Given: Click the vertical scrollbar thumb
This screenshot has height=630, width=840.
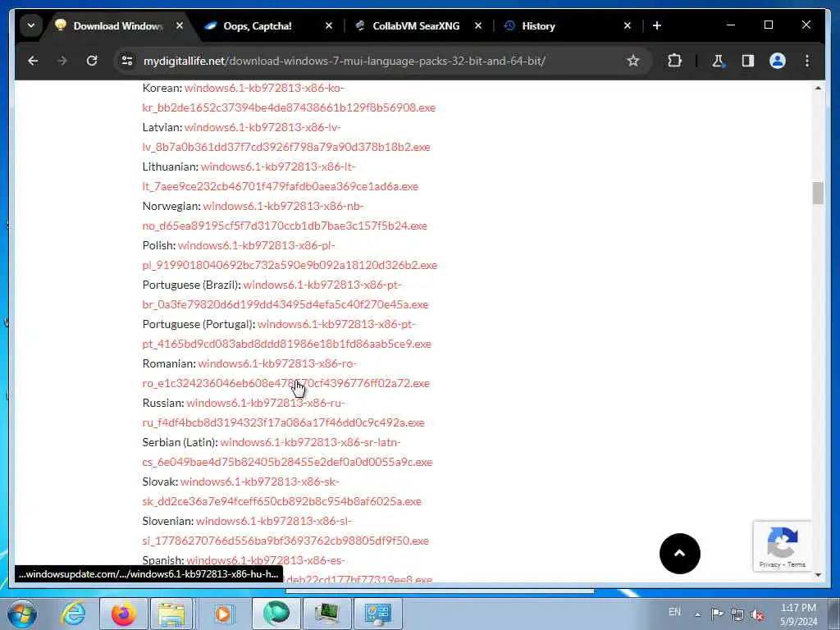Looking at the screenshot, I should tap(818, 193).
